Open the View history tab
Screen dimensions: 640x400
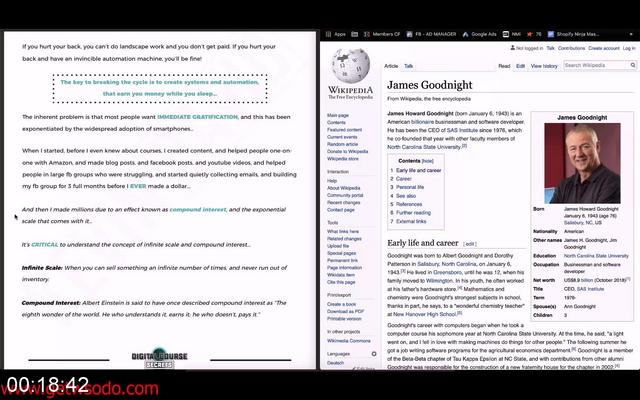point(544,66)
